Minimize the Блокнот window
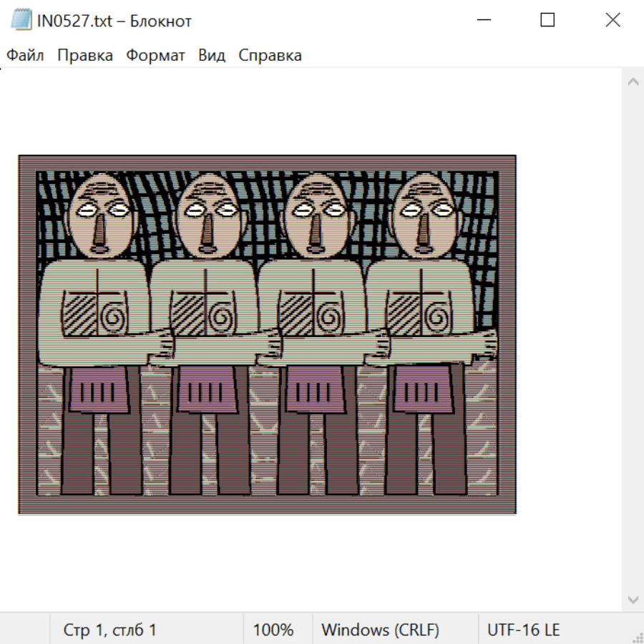This screenshot has width=644, height=644. [482, 21]
